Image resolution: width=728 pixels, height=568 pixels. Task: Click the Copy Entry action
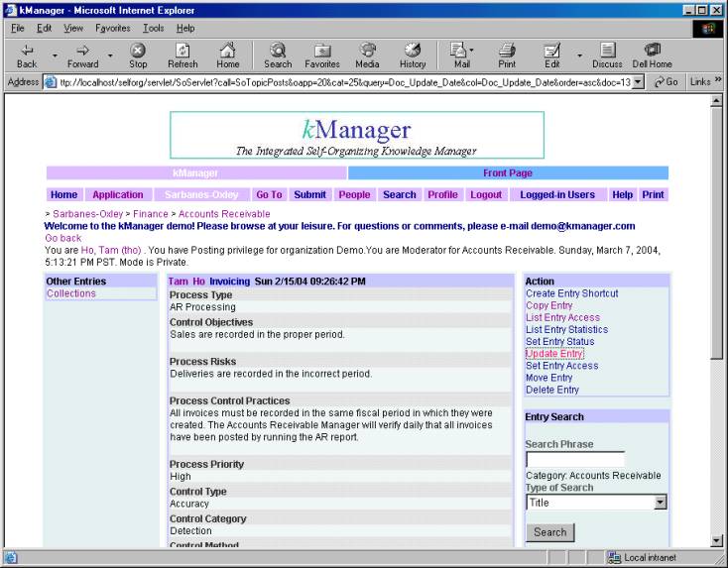[x=548, y=305]
